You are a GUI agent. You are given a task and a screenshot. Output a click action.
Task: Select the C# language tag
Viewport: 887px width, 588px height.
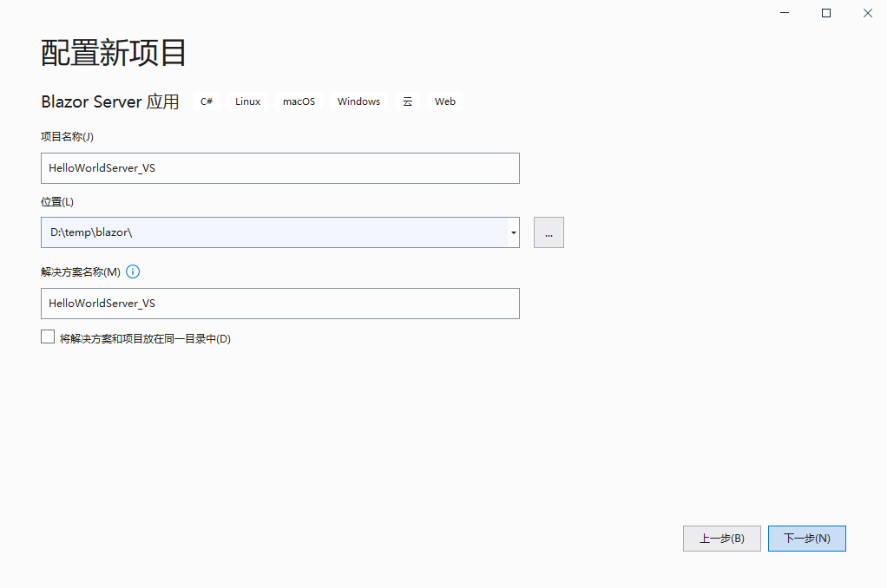coord(206,101)
